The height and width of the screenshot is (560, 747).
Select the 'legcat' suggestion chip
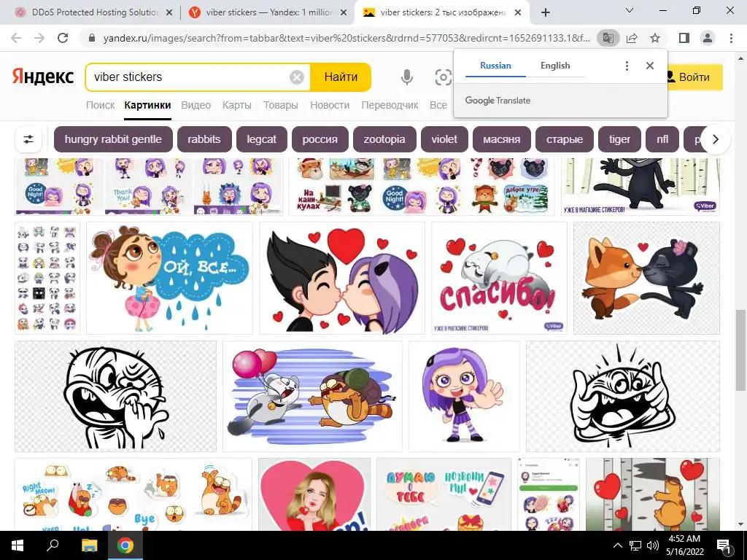(x=262, y=139)
